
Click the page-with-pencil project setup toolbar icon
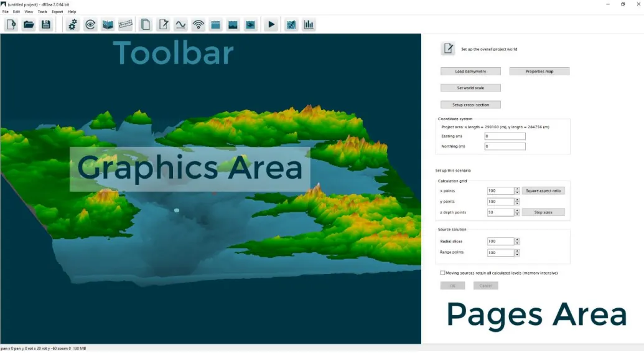click(163, 25)
